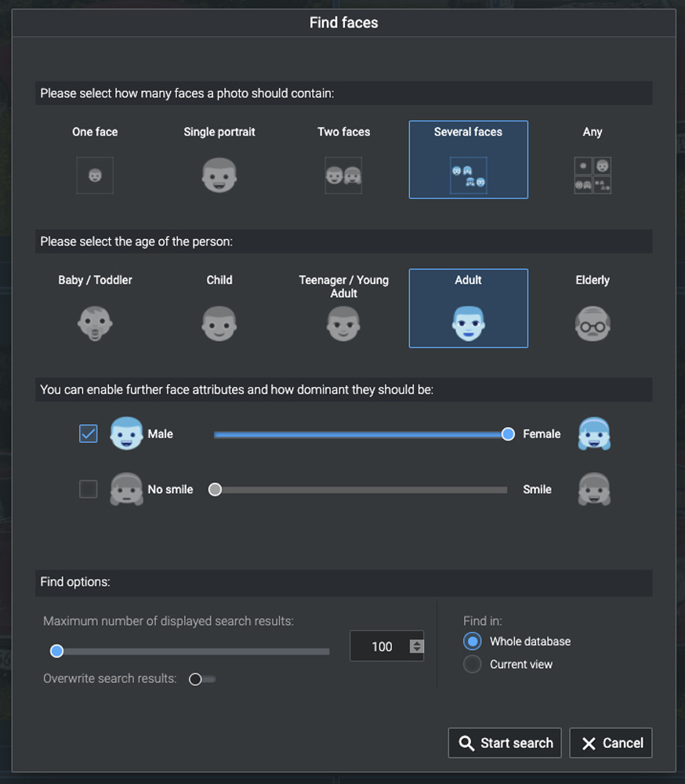Click the max results stepper arrows
The height and width of the screenshot is (784, 685).
417,647
